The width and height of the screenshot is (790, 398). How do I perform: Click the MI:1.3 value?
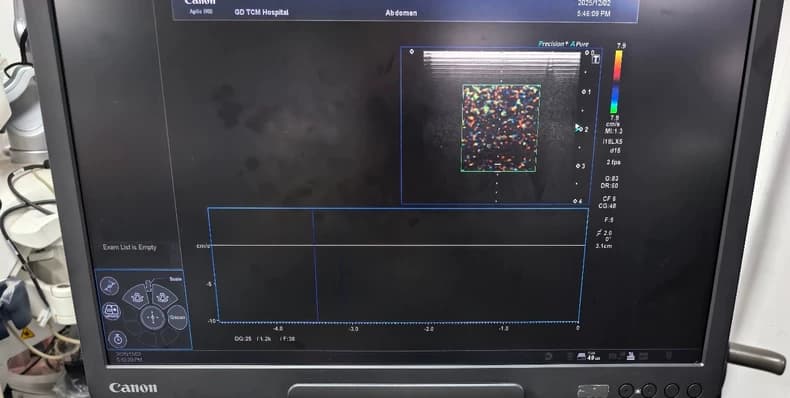[613, 131]
